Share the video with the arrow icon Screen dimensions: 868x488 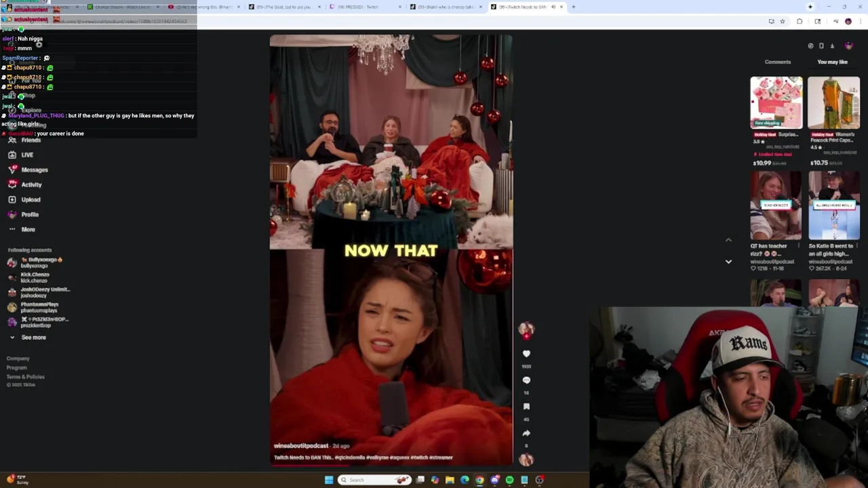tap(526, 433)
